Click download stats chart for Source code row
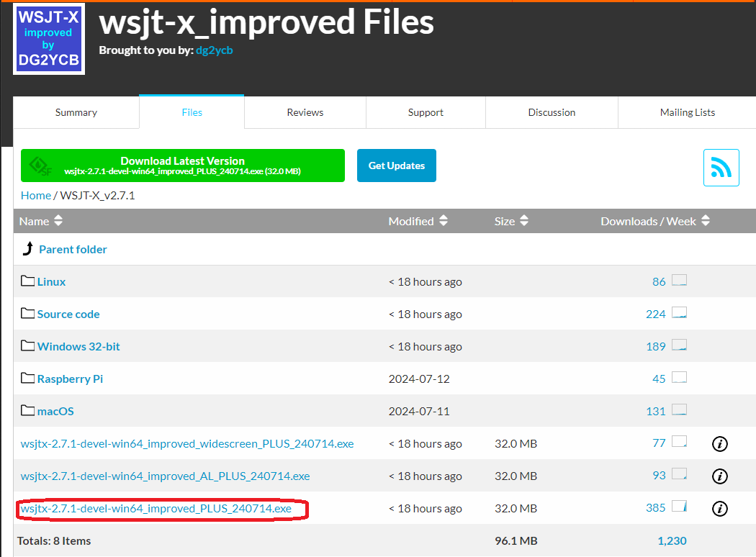756x557 pixels. (680, 313)
